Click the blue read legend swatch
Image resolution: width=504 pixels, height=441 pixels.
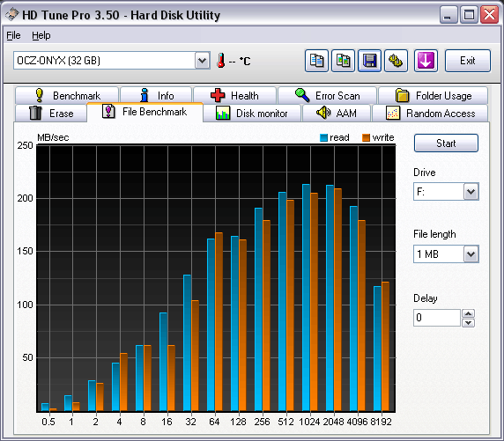(x=323, y=138)
